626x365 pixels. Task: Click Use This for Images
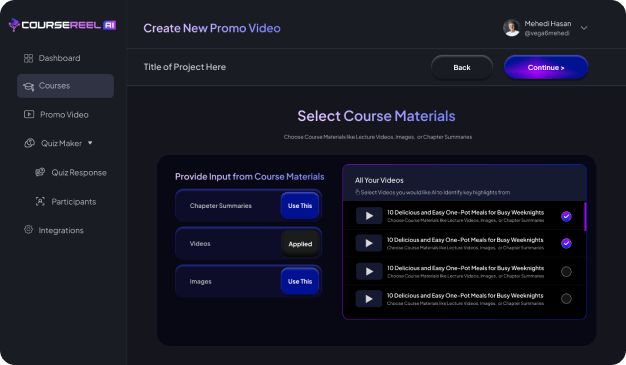click(x=300, y=282)
